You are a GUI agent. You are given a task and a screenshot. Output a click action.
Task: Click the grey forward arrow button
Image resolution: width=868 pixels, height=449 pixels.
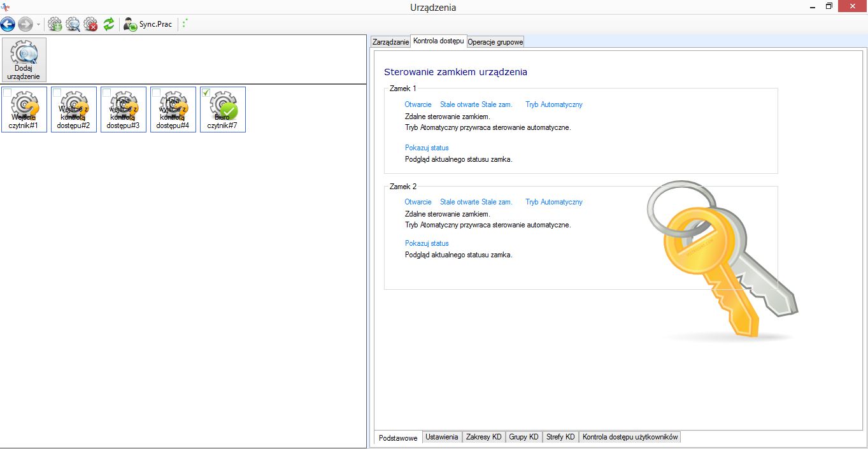[x=25, y=24]
